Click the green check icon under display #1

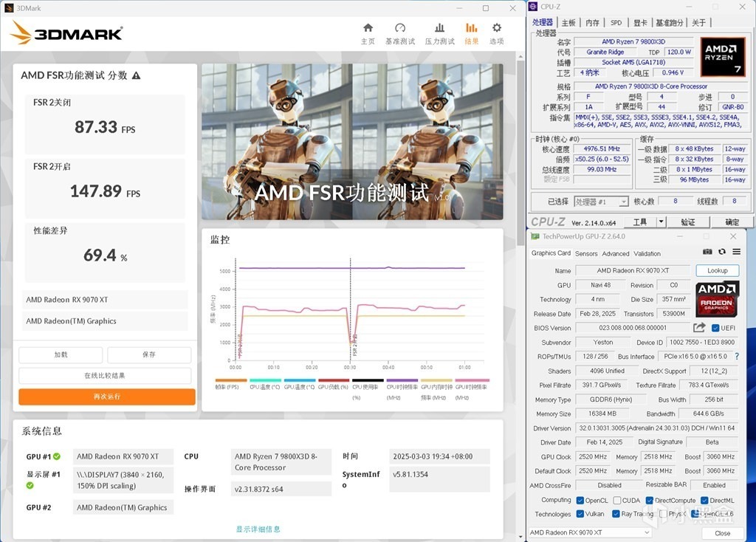(x=30, y=485)
